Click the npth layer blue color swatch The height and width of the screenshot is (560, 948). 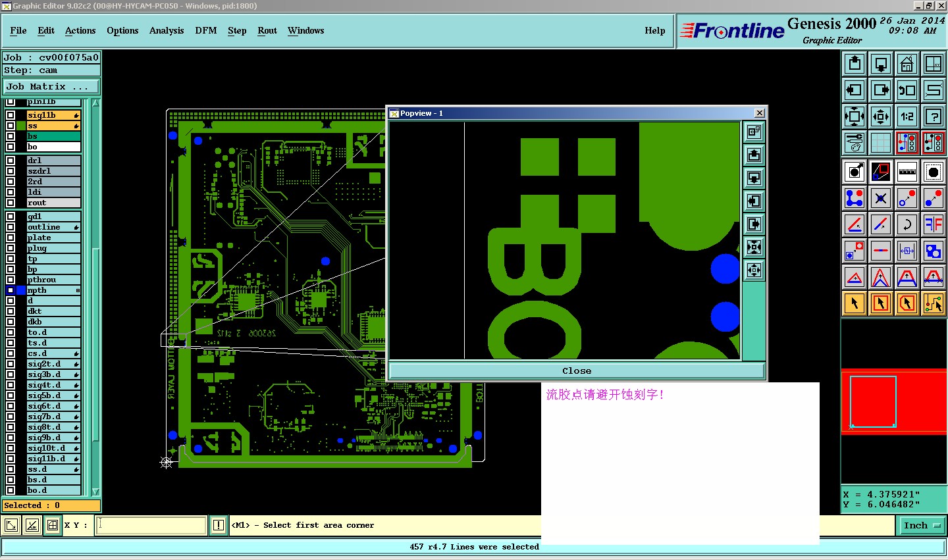pyautogui.click(x=21, y=290)
